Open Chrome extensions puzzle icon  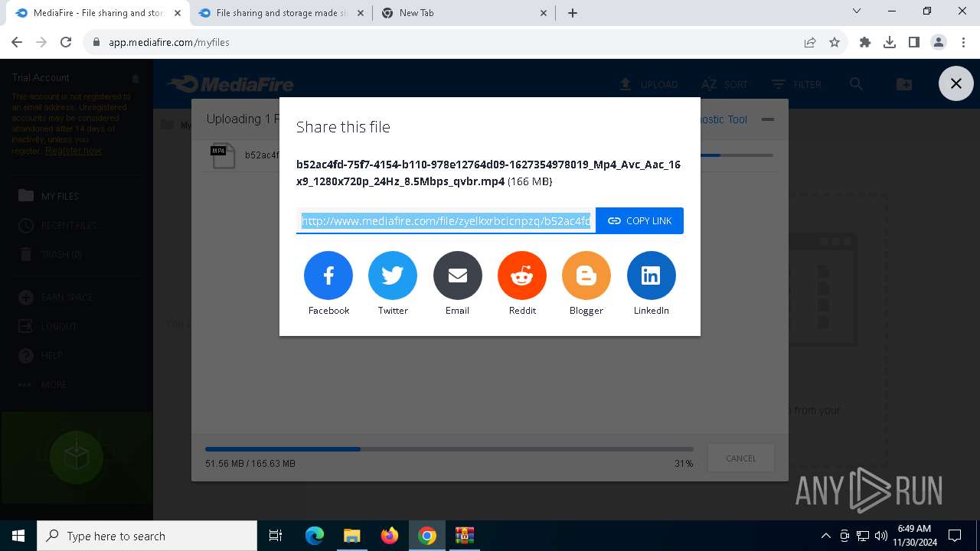865,42
